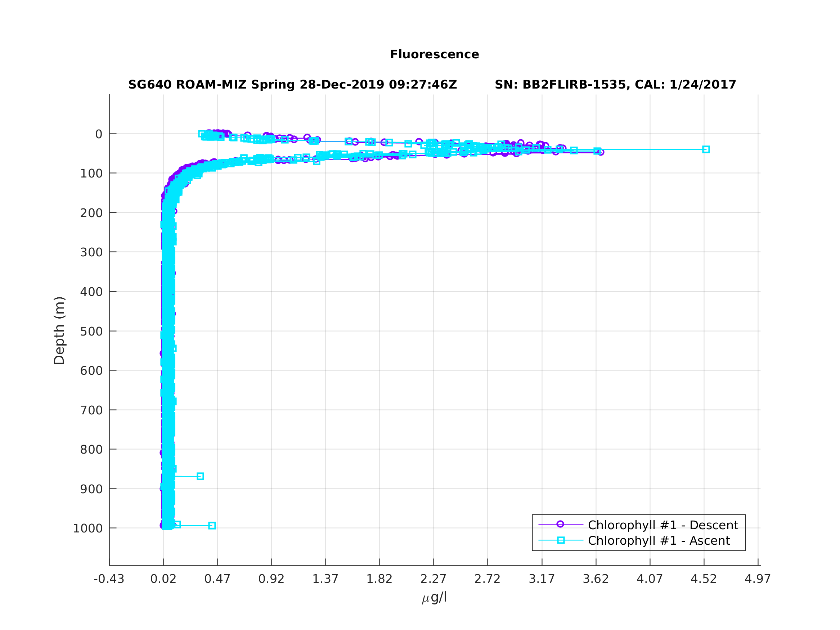Click the x-axis tick label '3.17'
Screen dimensions: 840x630
tap(542, 579)
